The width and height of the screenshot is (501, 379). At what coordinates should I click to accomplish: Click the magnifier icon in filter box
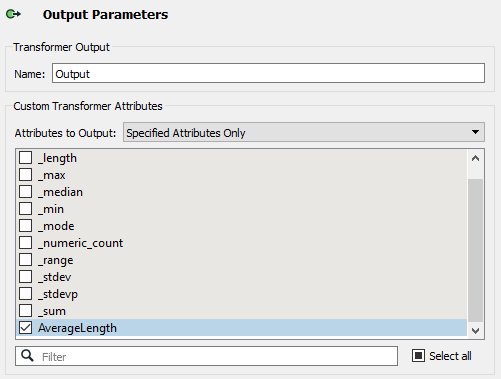[27, 356]
